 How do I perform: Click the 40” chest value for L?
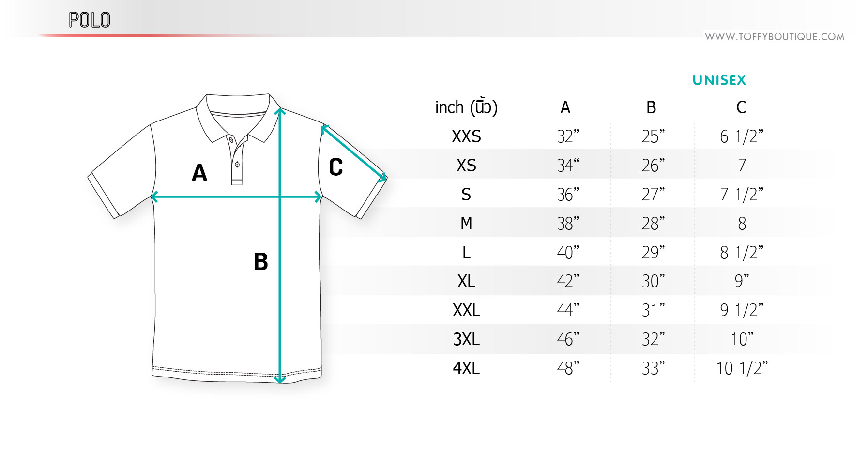(568, 252)
